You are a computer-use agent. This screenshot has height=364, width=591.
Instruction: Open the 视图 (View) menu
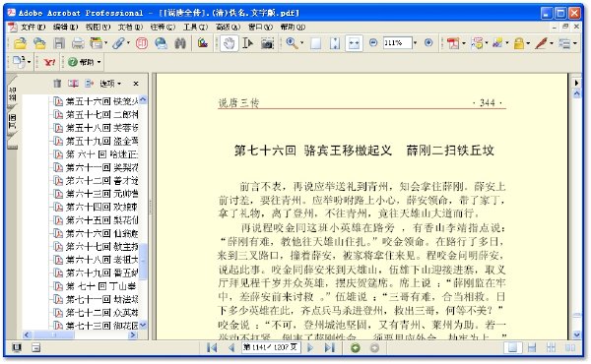[98, 27]
